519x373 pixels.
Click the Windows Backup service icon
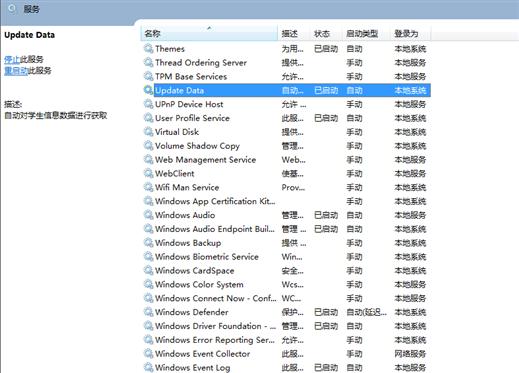(x=148, y=243)
